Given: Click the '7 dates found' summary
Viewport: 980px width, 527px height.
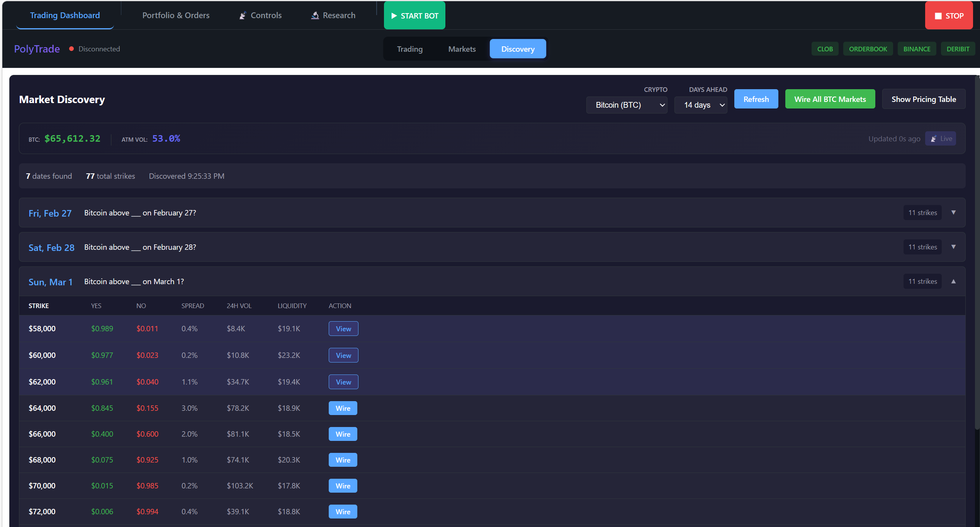Looking at the screenshot, I should tap(49, 176).
